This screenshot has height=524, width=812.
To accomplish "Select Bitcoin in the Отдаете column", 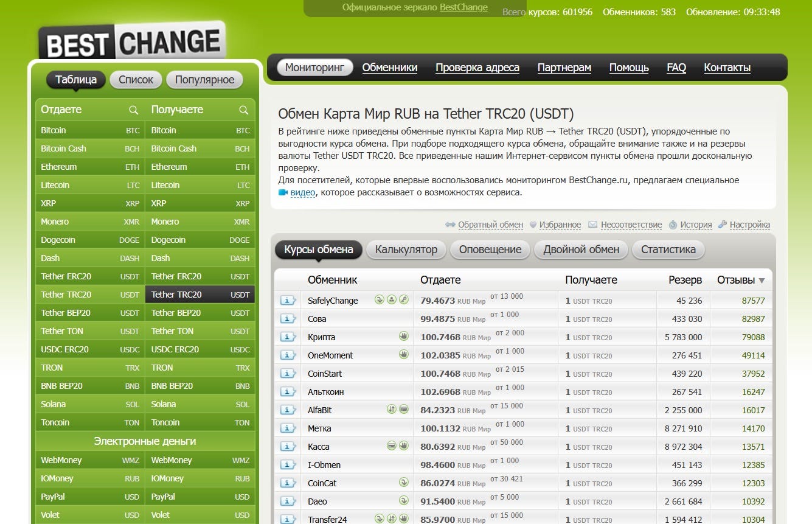I will 90,130.
